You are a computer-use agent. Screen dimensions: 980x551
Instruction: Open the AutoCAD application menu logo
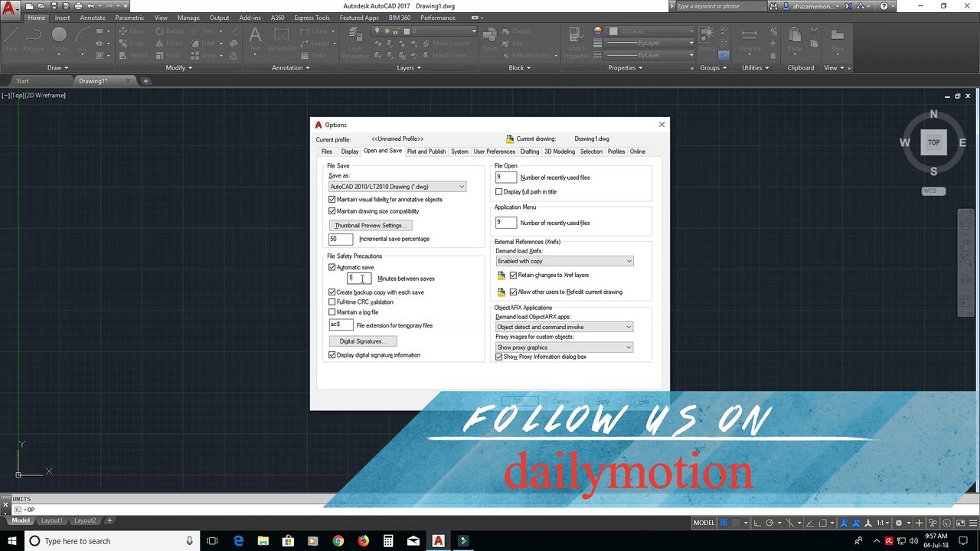pos(10,9)
